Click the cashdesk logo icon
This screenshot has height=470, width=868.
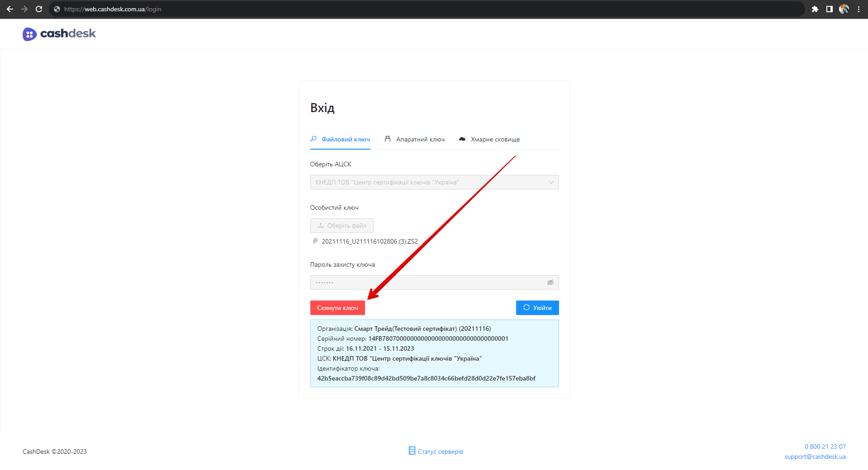(29, 34)
